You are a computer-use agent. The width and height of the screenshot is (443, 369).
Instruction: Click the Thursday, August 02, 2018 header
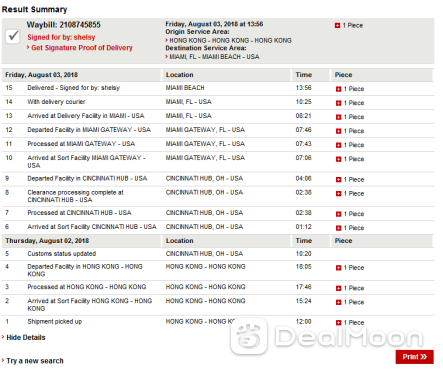47,241
